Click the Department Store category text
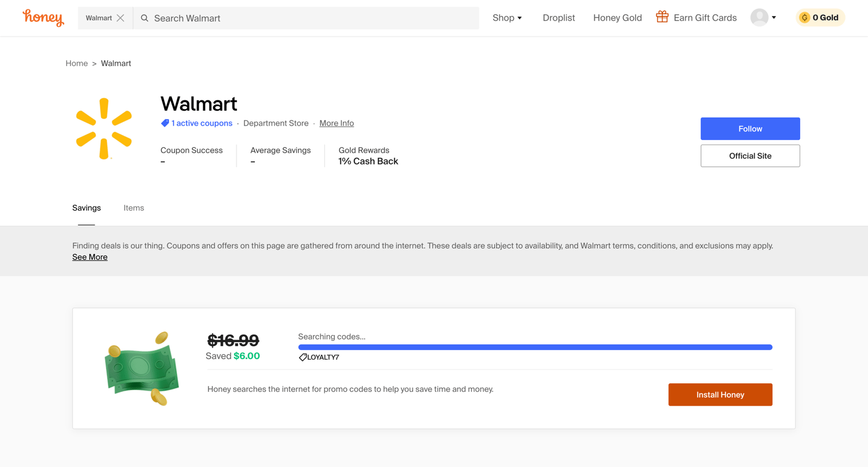The width and height of the screenshot is (868, 467). [276, 123]
